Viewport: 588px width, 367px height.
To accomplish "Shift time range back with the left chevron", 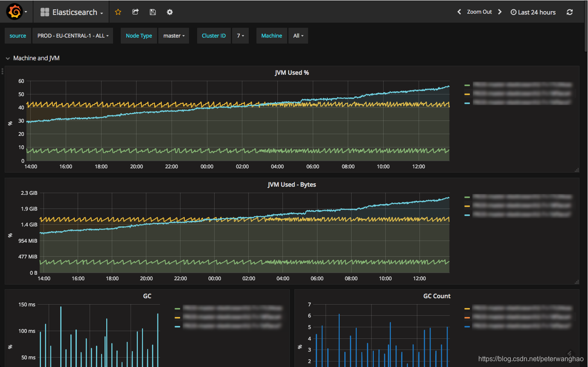I will (459, 12).
